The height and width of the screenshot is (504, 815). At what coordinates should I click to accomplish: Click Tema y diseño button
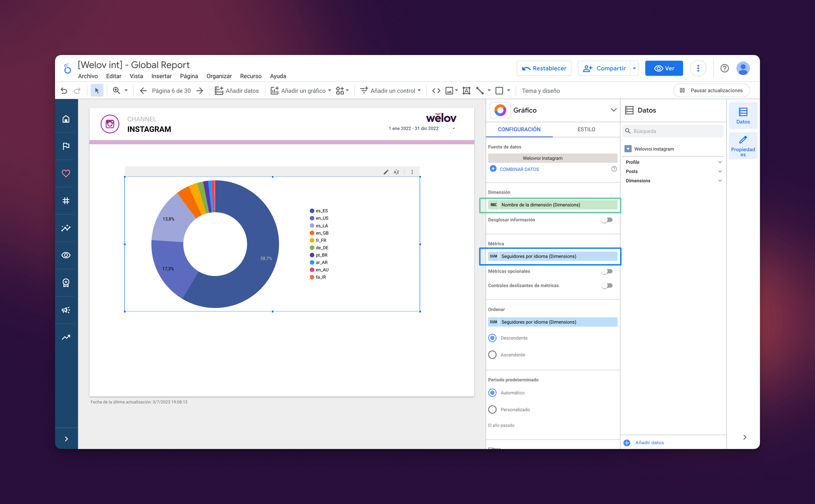(541, 90)
